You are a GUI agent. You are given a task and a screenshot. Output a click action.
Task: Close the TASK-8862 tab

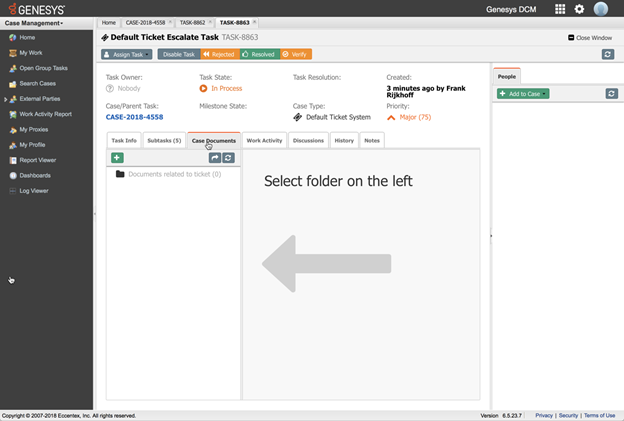pyautogui.click(x=210, y=22)
